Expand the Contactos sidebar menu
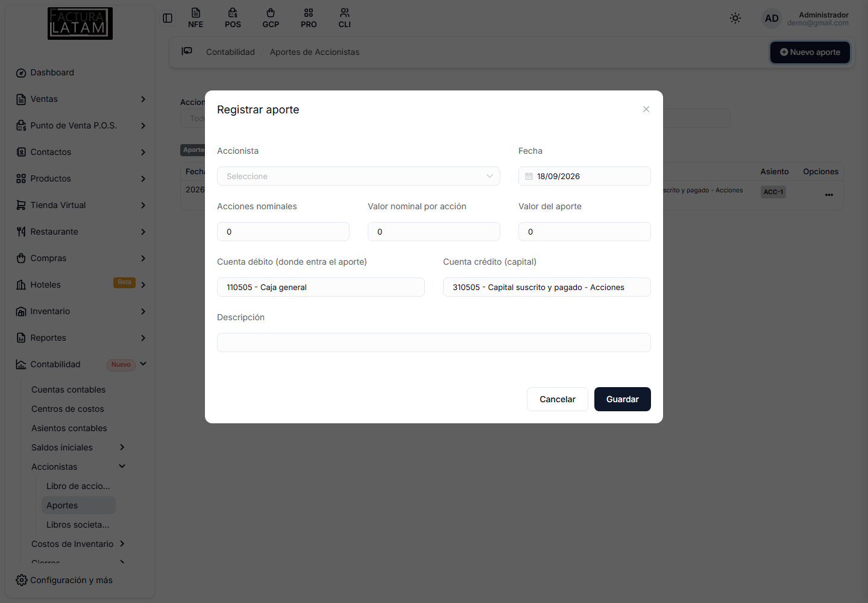 tap(81, 152)
